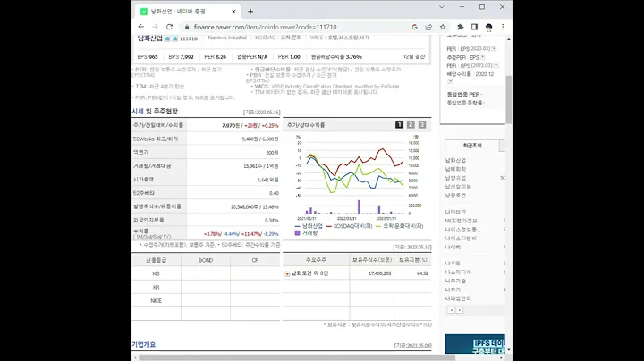Reload the Naver finance page
This screenshot has width=644, height=361.
(169, 27)
